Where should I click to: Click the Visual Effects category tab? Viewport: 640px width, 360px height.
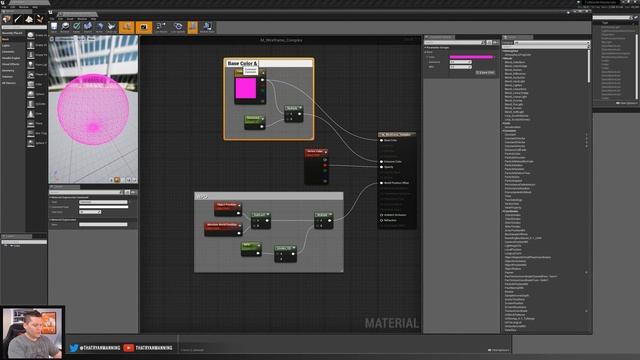tap(11, 64)
